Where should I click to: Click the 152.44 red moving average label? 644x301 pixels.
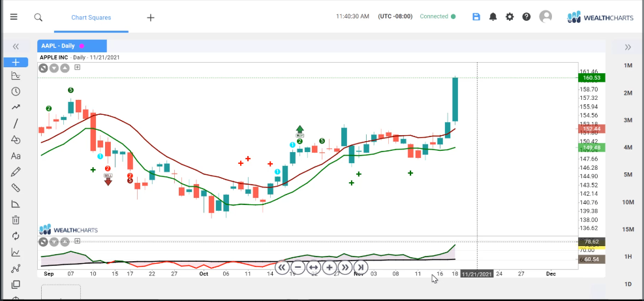click(x=591, y=129)
